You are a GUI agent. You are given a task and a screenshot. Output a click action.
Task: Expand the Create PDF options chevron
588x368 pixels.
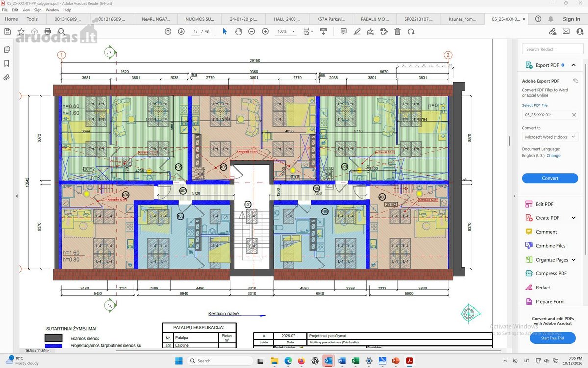(x=574, y=218)
